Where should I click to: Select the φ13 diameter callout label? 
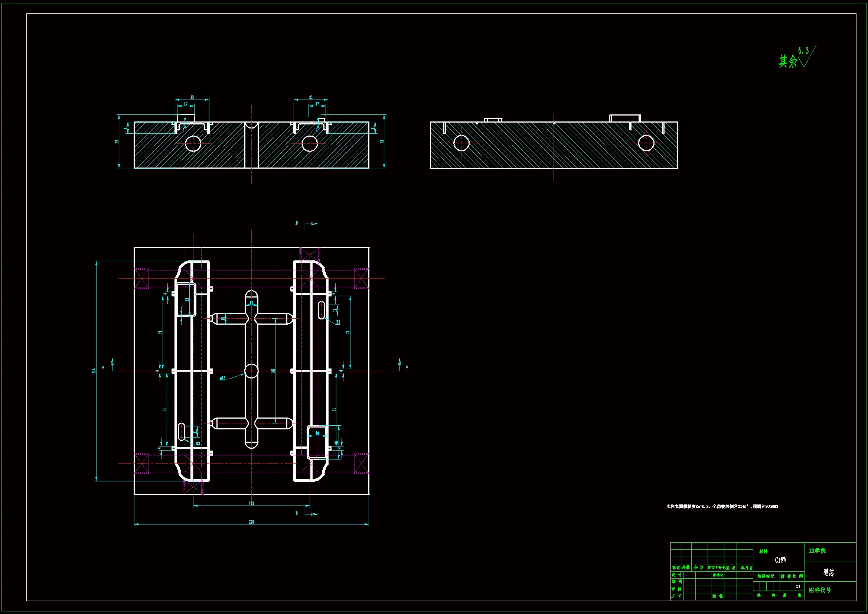pyautogui.click(x=222, y=378)
